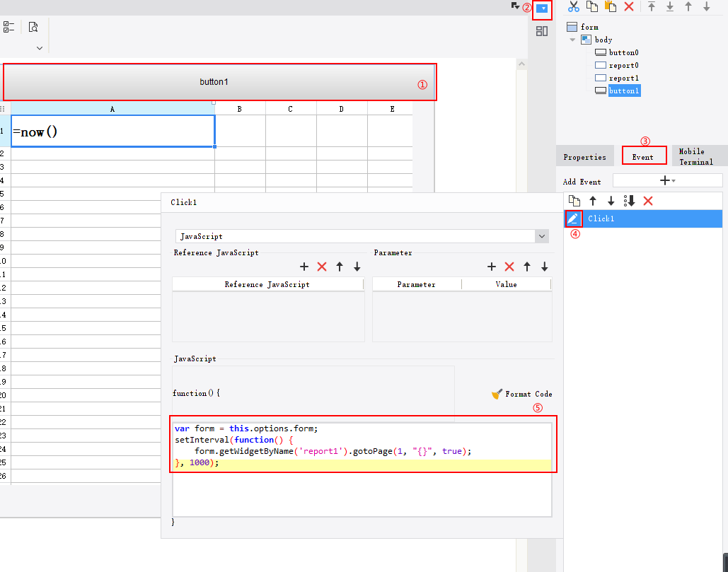Switch to the Mobile Terminal tab
Viewport: 728px width, 572px height.
coord(698,156)
